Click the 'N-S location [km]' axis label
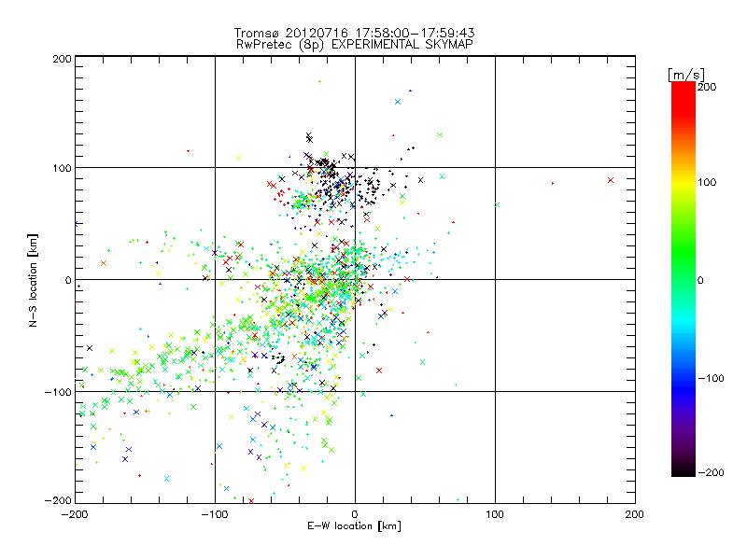747x560 pixels. [33, 281]
